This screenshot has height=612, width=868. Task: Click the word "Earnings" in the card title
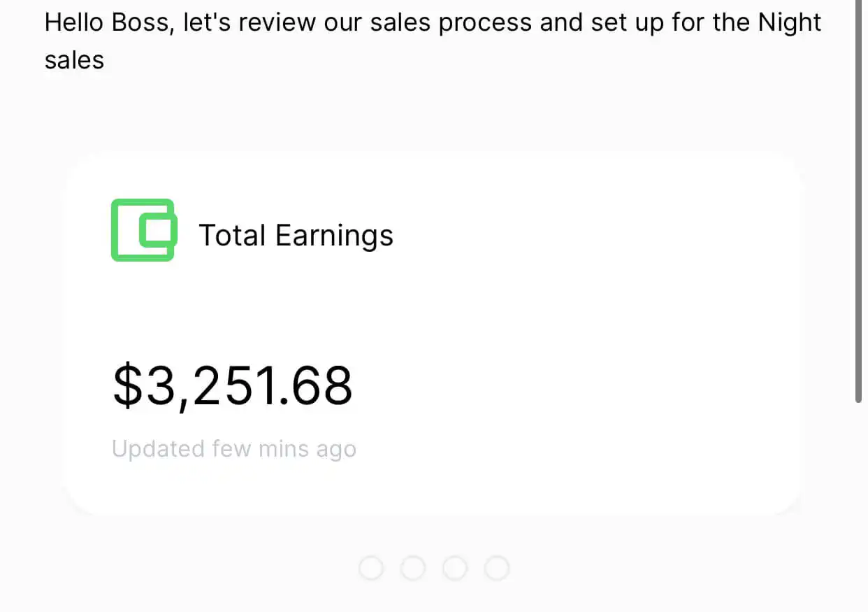point(334,236)
